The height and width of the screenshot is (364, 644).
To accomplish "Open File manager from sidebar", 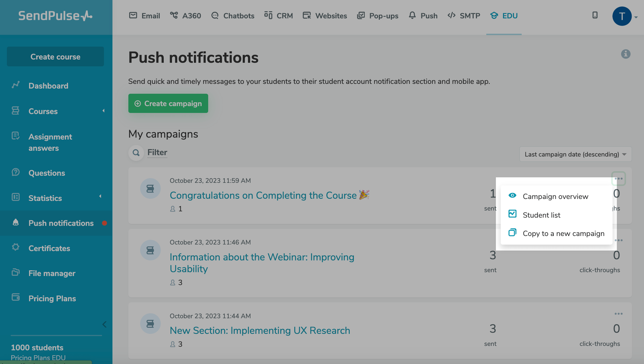I will click(x=52, y=273).
